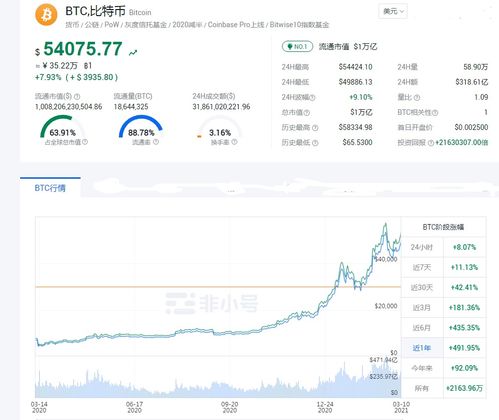Screen dimensions: 499x420
Task: Click the 流通市值 $1万亿 summary text
Action: 348,47
